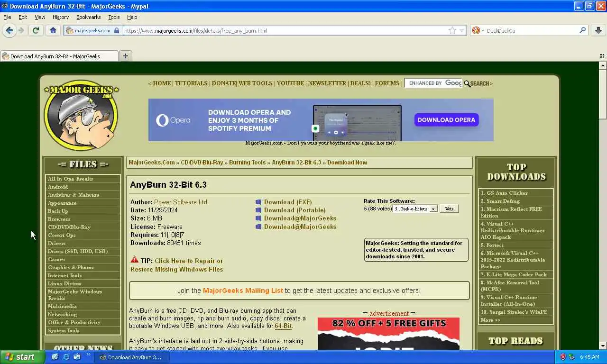
Task: Select the Download AnyBurn 32-Bit tab
Action: pos(59,56)
